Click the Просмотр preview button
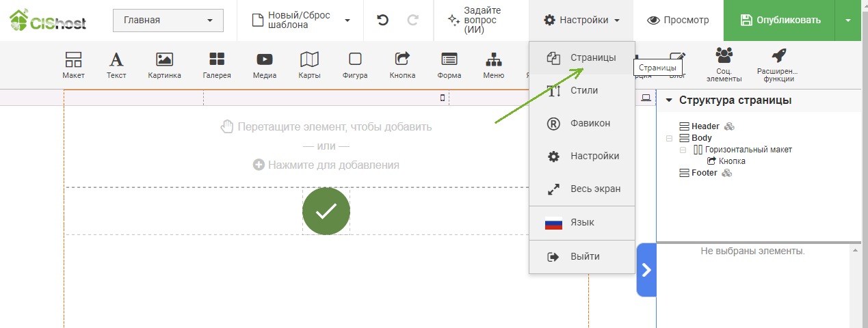868x328 pixels. pos(678,20)
